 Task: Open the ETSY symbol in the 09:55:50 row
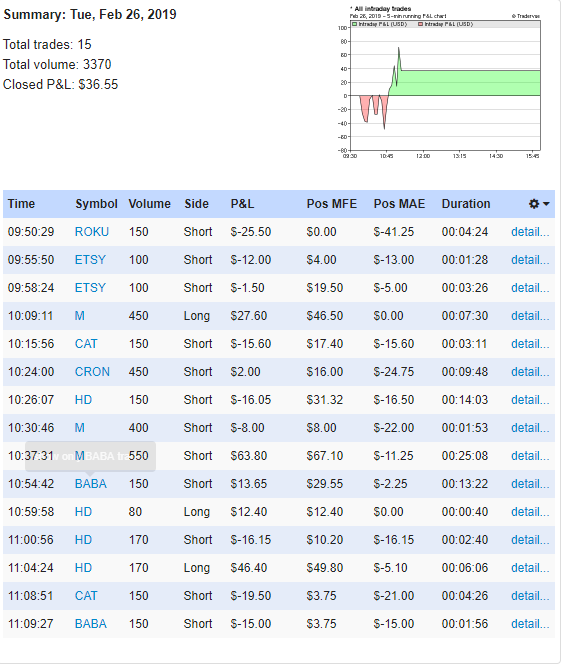click(90, 260)
